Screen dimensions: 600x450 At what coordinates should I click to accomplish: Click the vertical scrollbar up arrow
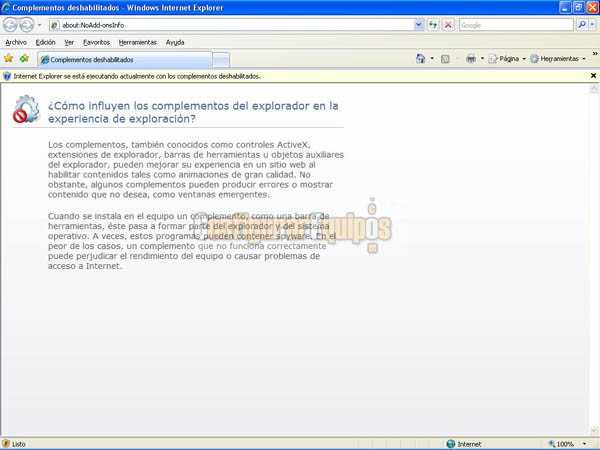593,89
